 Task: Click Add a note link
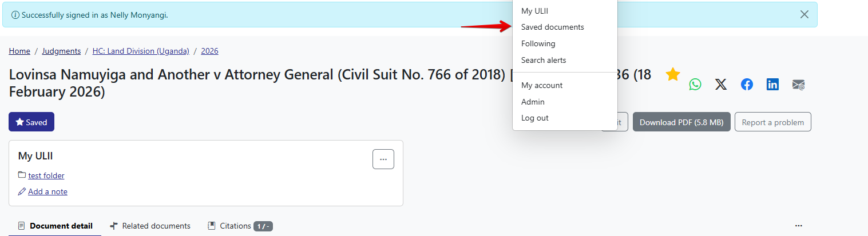(x=47, y=191)
